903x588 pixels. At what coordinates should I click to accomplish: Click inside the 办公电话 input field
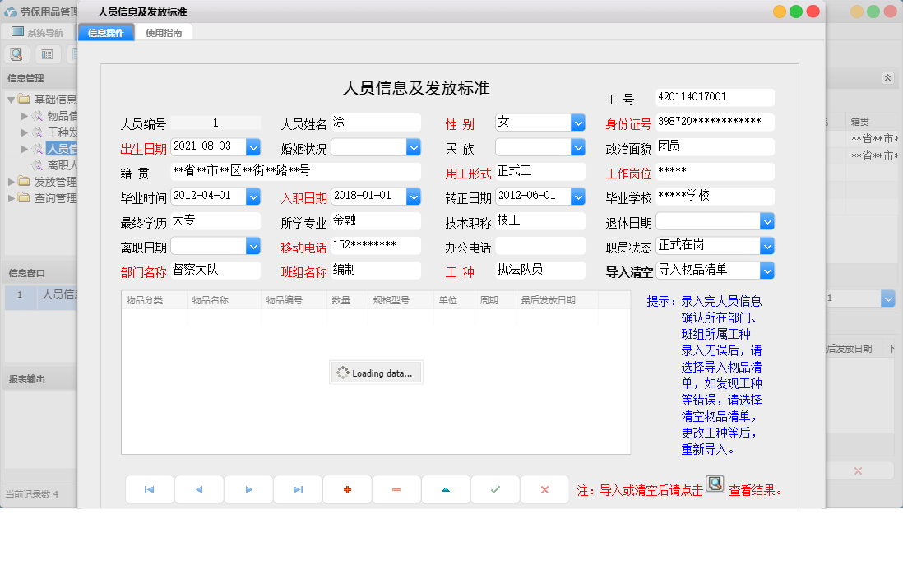click(x=540, y=245)
